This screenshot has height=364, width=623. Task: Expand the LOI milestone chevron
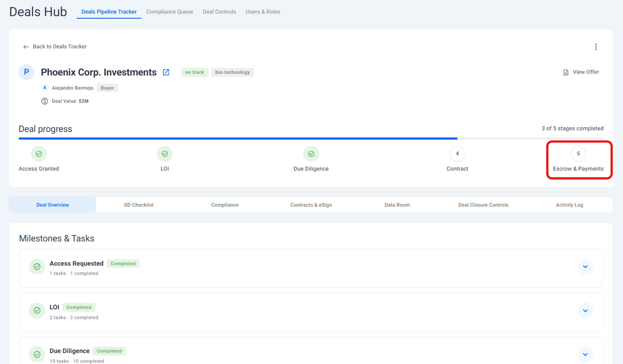(x=585, y=311)
